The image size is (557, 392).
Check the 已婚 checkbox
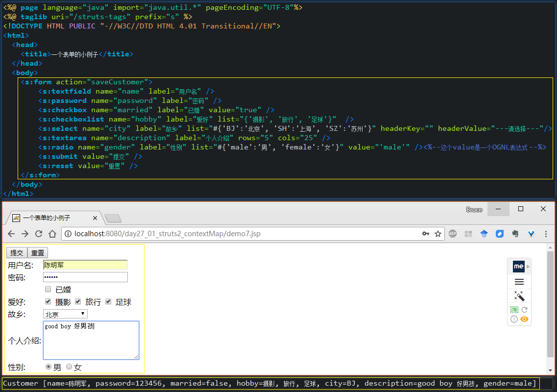(48, 289)
